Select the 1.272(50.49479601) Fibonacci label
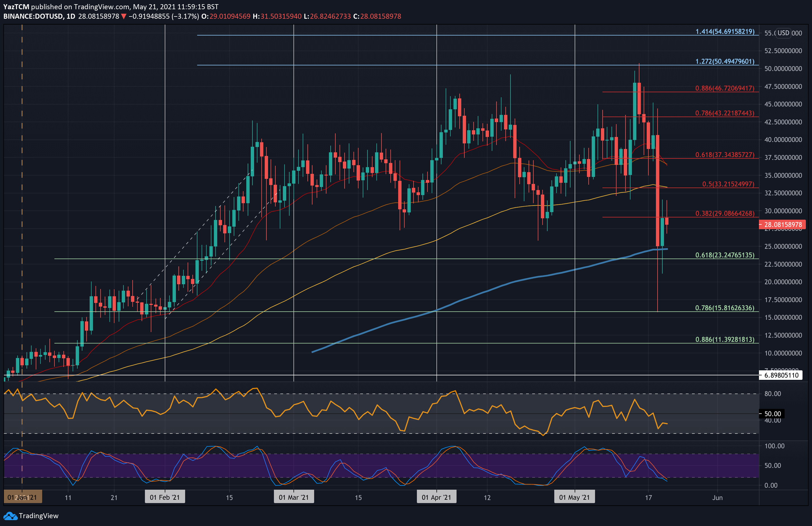812x526 pixels. 725,61
